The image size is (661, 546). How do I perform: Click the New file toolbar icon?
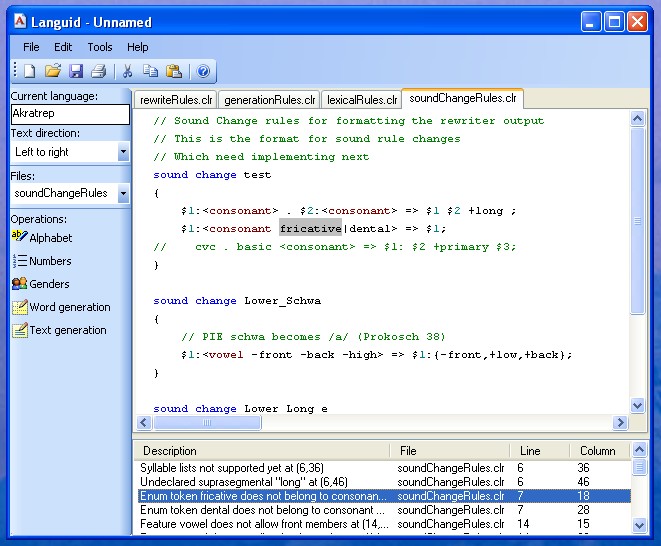coord(30,71)
